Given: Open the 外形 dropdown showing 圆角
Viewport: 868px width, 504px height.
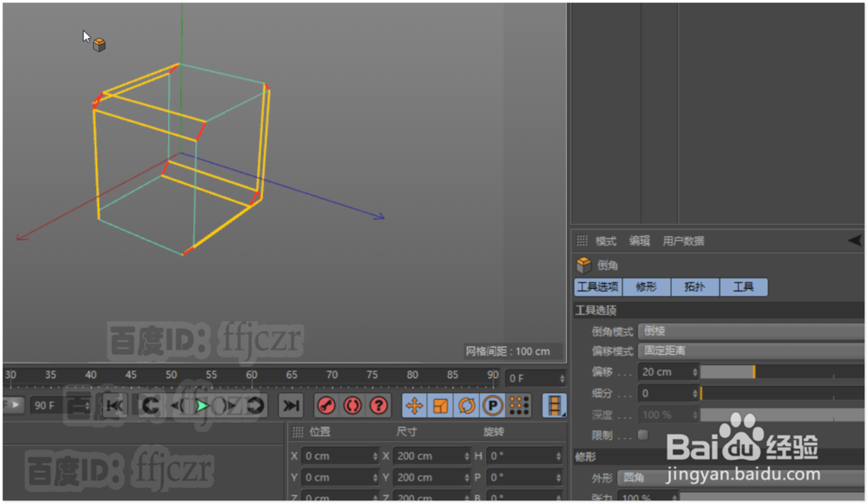Looking at the screenshot, I should tap(740, 477).
